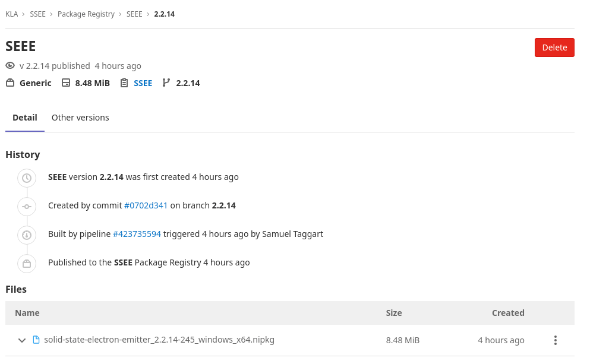Click the pipeline icon in History timeline

27,235
